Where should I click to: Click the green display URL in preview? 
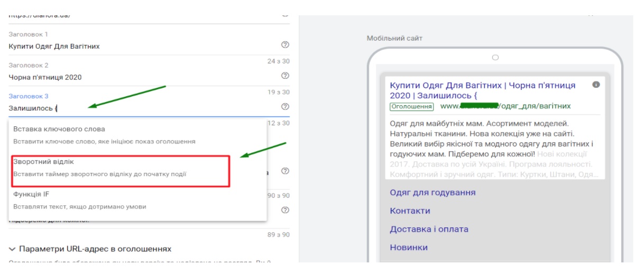click(x=505, y=106)
